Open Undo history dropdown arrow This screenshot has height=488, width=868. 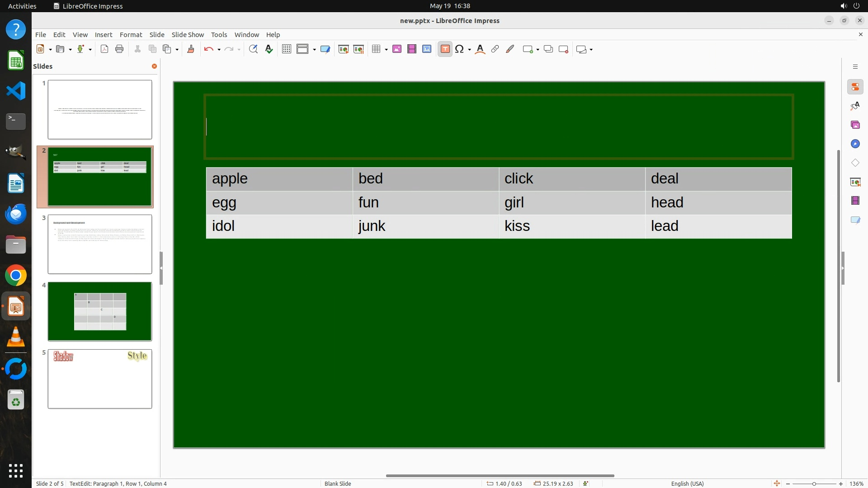pyautogui.click(x=219, y=50)
